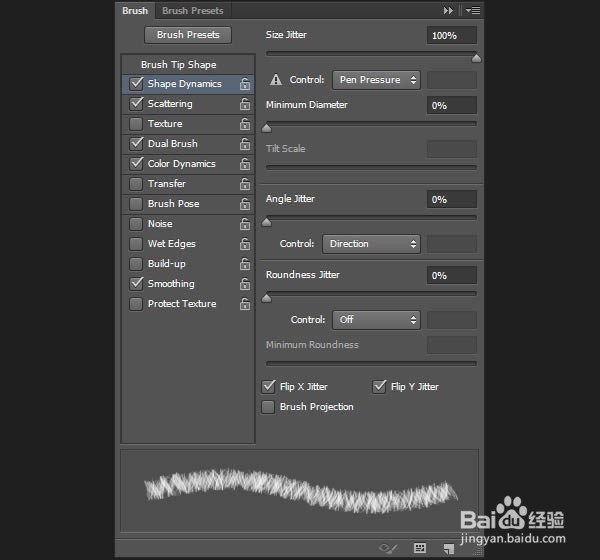Enable Protect Texture checkbox

(136, 304)
